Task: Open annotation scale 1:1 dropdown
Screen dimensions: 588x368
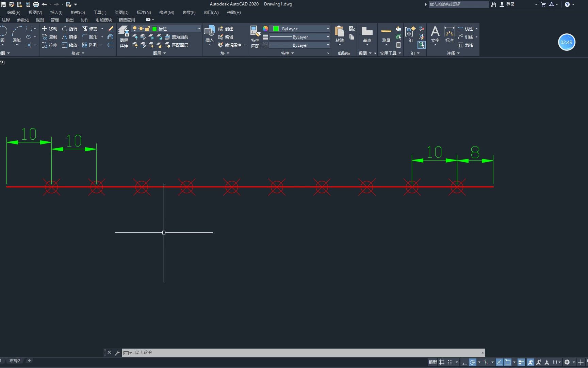Action: pyautogui.click(x=557, y=362)
